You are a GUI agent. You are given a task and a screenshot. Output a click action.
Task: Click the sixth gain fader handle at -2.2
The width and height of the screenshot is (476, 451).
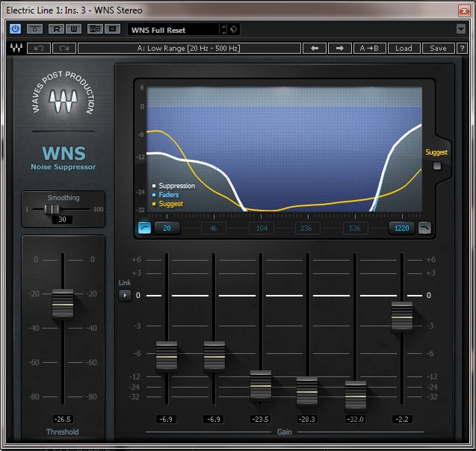pos(402,317)
